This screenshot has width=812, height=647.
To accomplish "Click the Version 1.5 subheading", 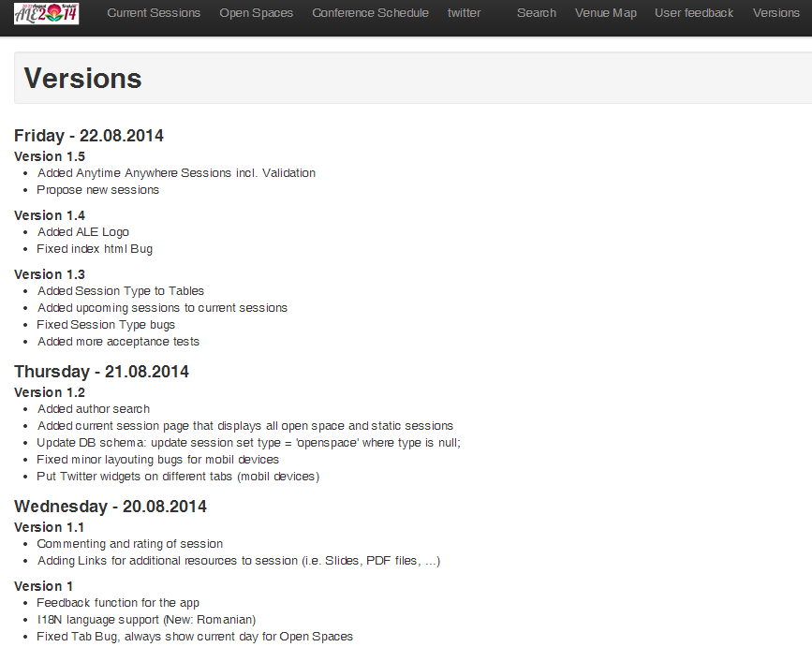I will click(50, 156).
